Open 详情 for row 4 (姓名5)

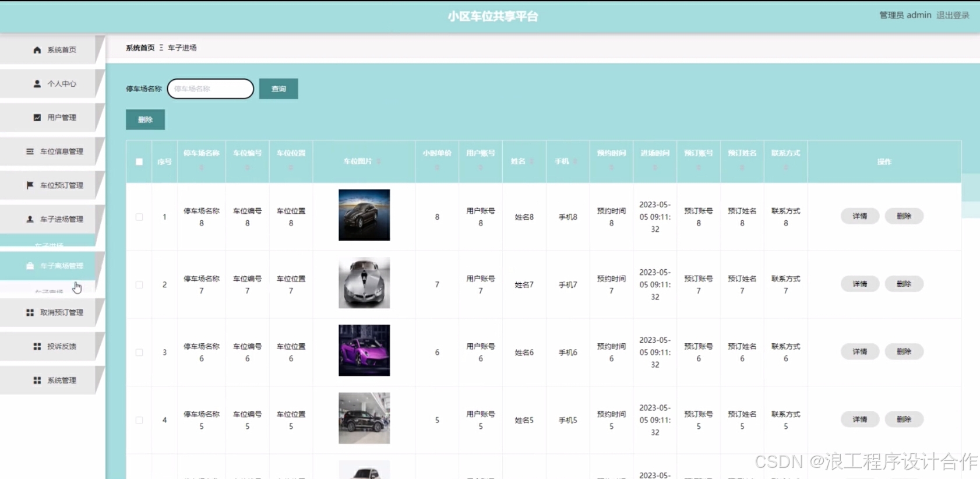pos(860,419)
